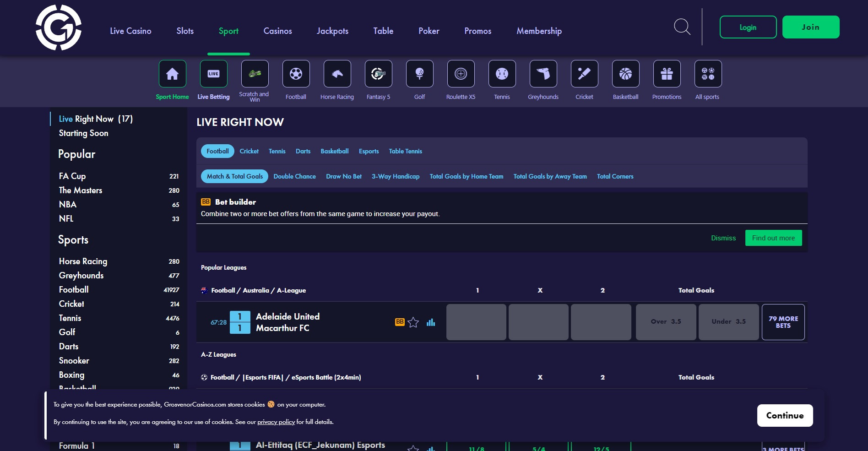The width and height of the screenshot is (868, 451).
Task: Favourite the Adelaide United match with the star
Action: point(413,322)
